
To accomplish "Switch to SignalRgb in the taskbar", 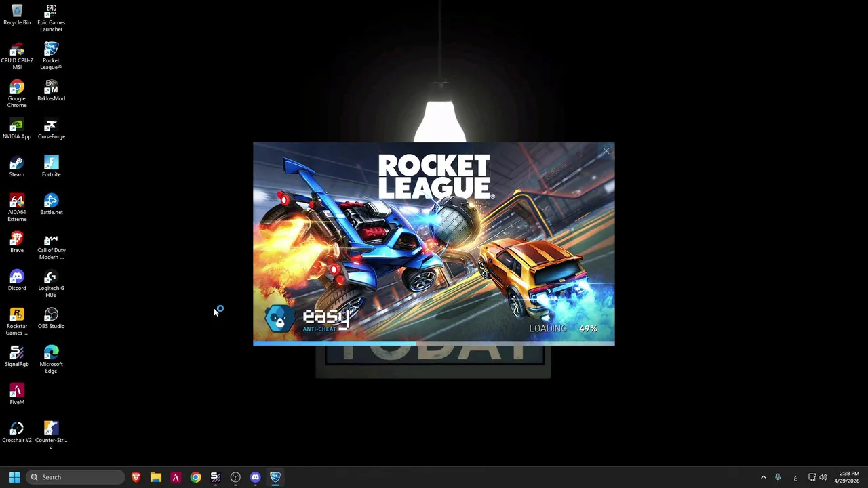I will point(216,477).
